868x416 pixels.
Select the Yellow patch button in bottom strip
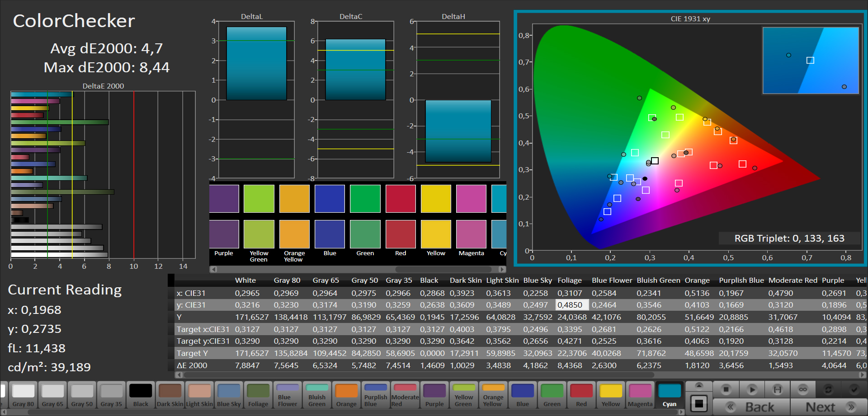click(611, 395)
